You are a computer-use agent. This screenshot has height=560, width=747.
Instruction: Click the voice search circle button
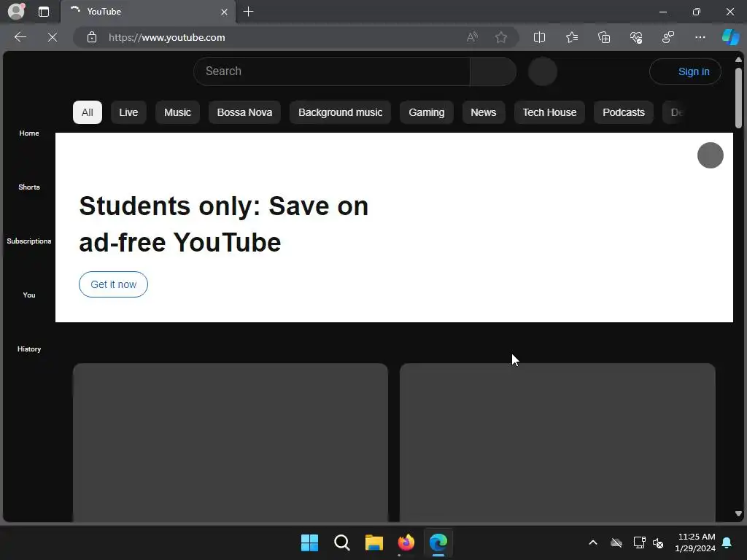click(x=543, y=71)
